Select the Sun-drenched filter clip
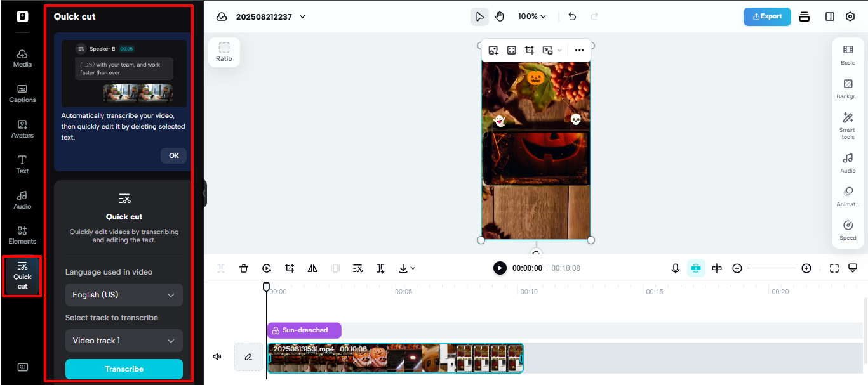Screen dimensions: 868x385 click(304, 330)
